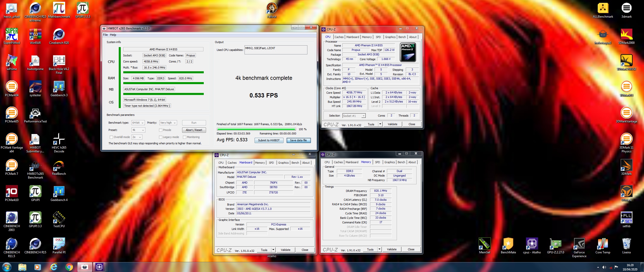Click the volume icon in system tray

(x=604, y=267)
